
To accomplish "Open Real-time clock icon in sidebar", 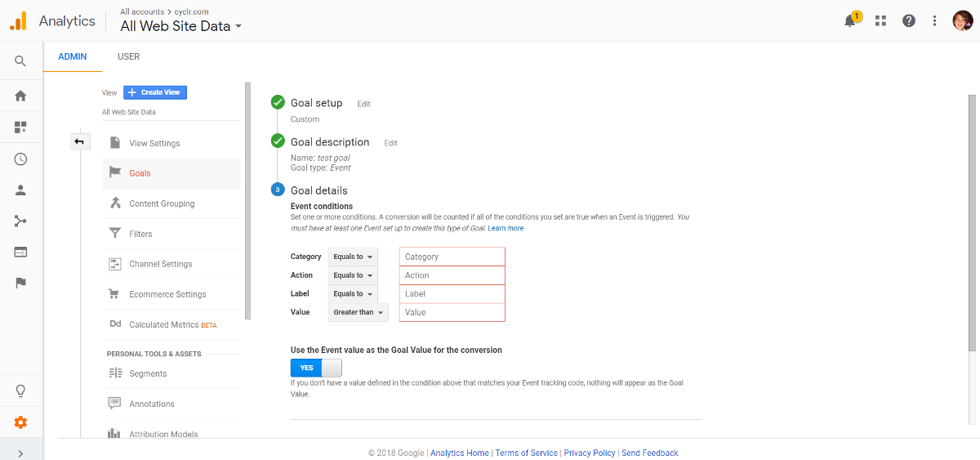I will coord(20,159).
